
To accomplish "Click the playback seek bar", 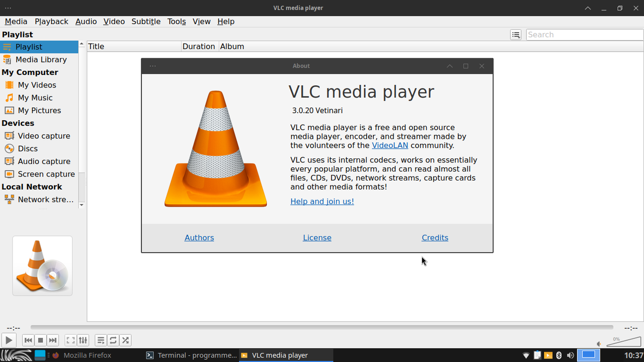I will click(x=321, y=327).
